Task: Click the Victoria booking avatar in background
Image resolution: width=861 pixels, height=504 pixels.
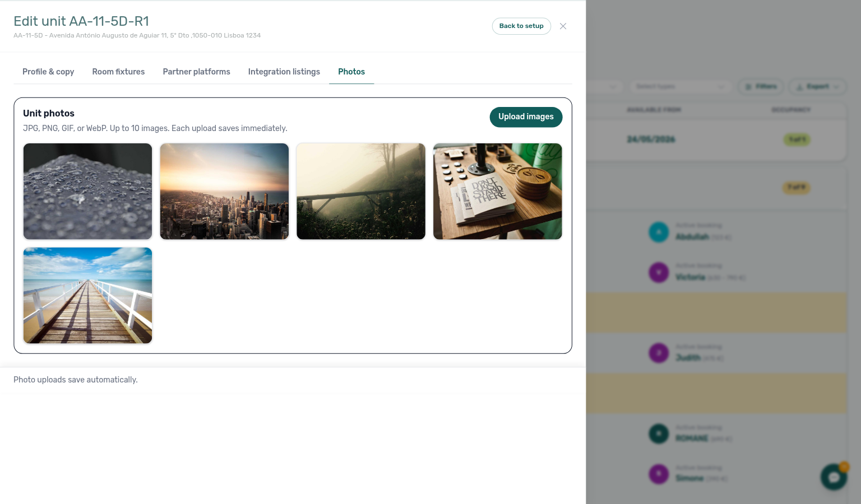Action: click(659, 273)
